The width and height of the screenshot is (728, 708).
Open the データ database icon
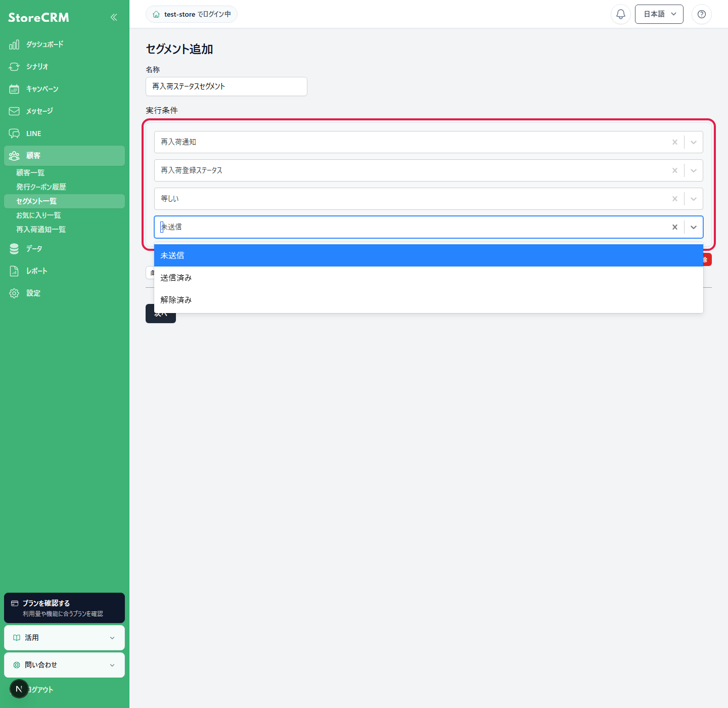[x=14, y=249]
